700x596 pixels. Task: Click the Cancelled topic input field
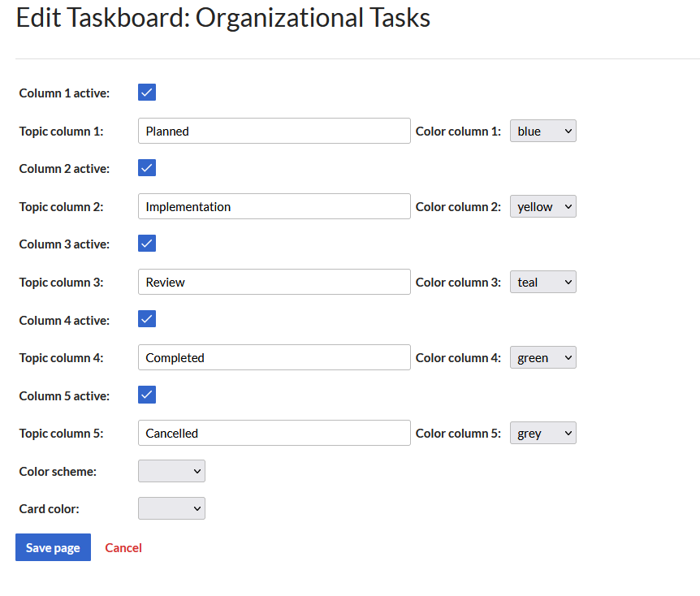pyautogui.click(x=274, y=433)
